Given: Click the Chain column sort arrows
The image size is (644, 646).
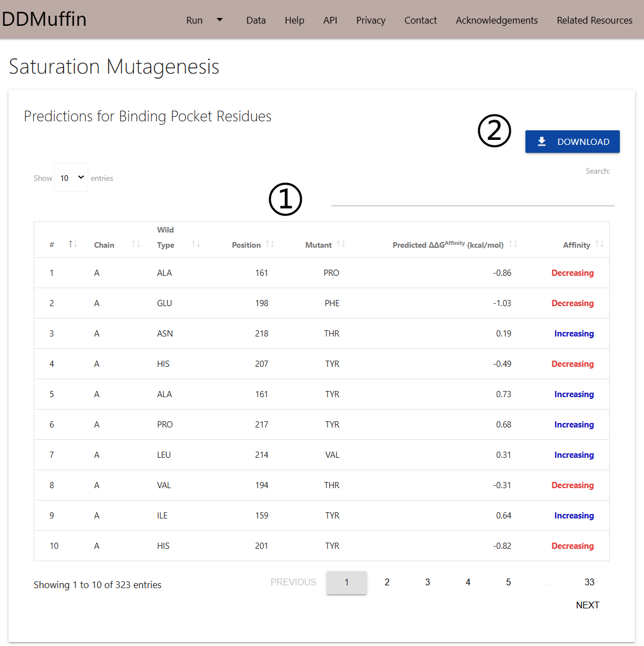Looking at the screenshot, I should pos(135,244).
